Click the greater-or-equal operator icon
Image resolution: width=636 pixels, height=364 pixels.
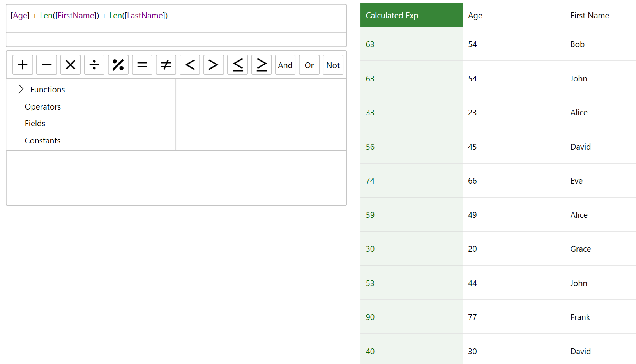261,65
